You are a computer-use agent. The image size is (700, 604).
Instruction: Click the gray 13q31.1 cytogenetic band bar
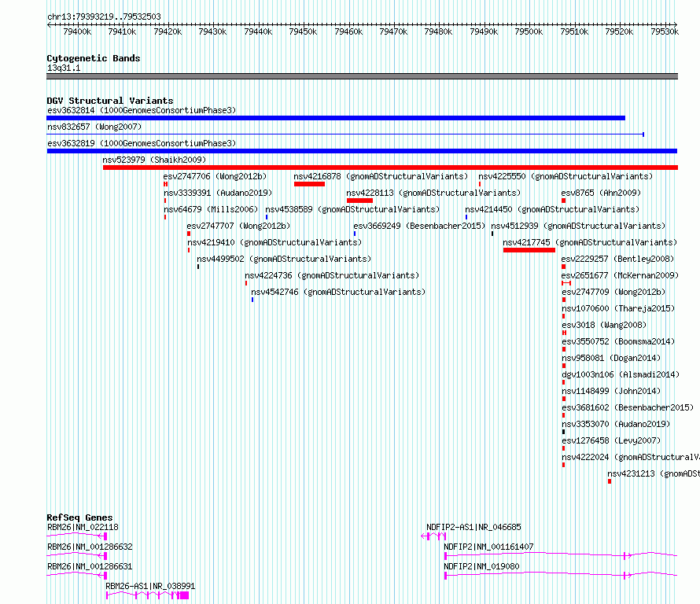362,77
